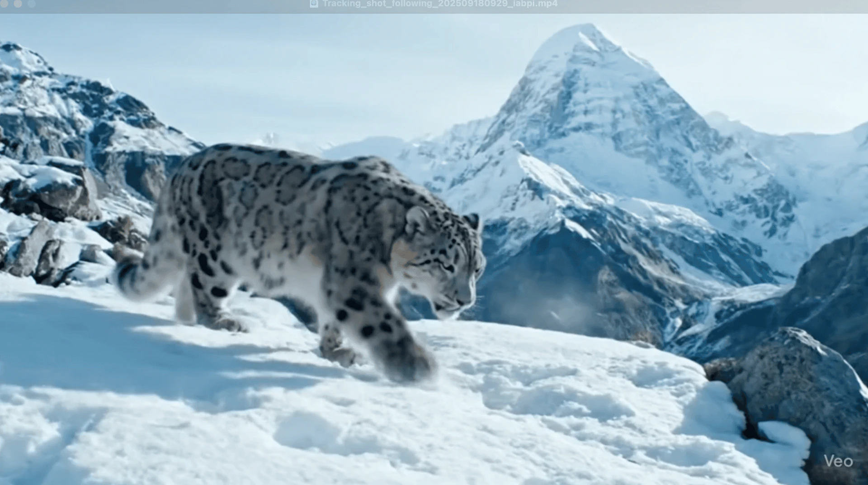868x485 pixels.
Task: Click the Tracking_shot_following filename title
Action: 439,4
